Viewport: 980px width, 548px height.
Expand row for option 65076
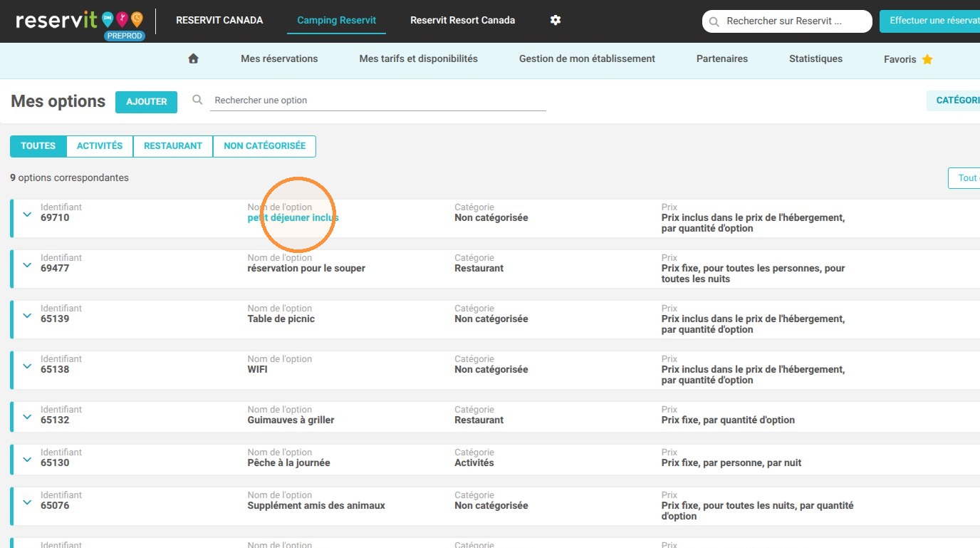point(27,502)
